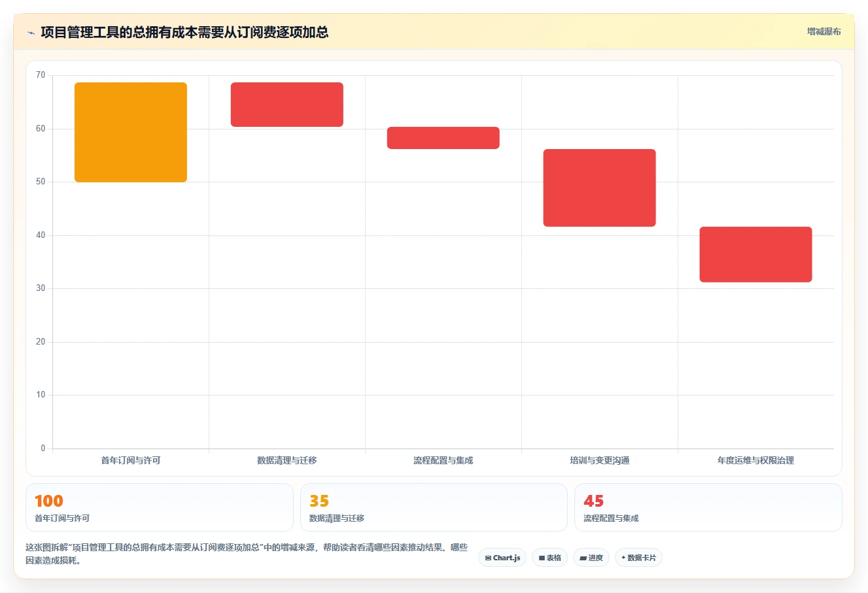Click the description paragraph below the cards
The width and height of the screenshot is (868, 593).
tap(247, 554)
